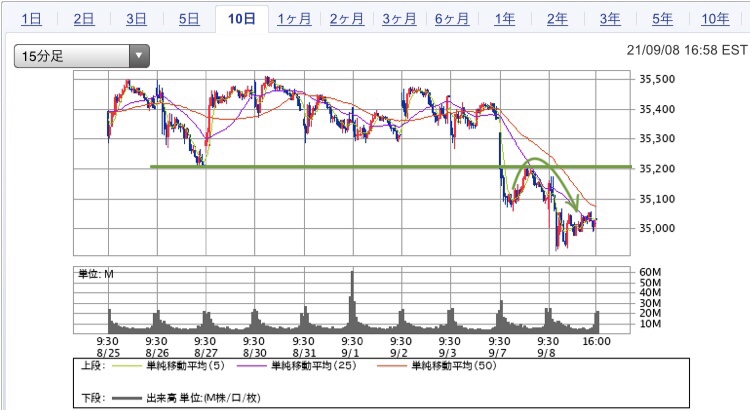Click the 10M volume axis label
750x410 pixels.
(650, 324)
